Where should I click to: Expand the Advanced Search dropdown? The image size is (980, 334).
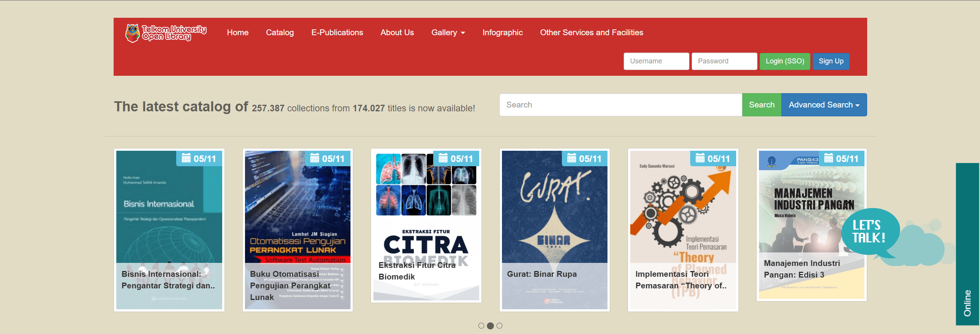tap(824, 105)
